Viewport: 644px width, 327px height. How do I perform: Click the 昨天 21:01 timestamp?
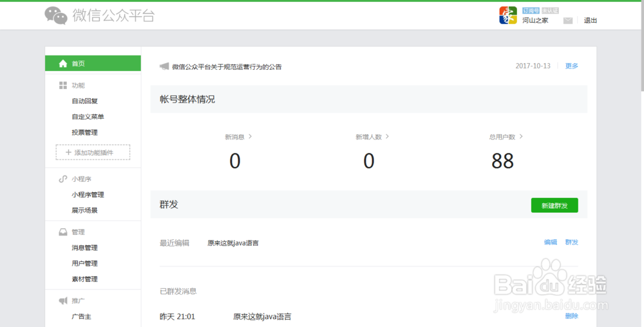178,317
